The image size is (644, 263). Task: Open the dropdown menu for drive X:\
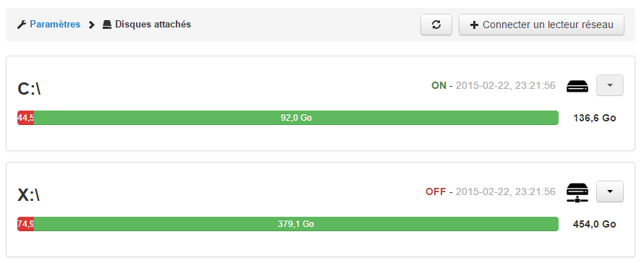610,191
